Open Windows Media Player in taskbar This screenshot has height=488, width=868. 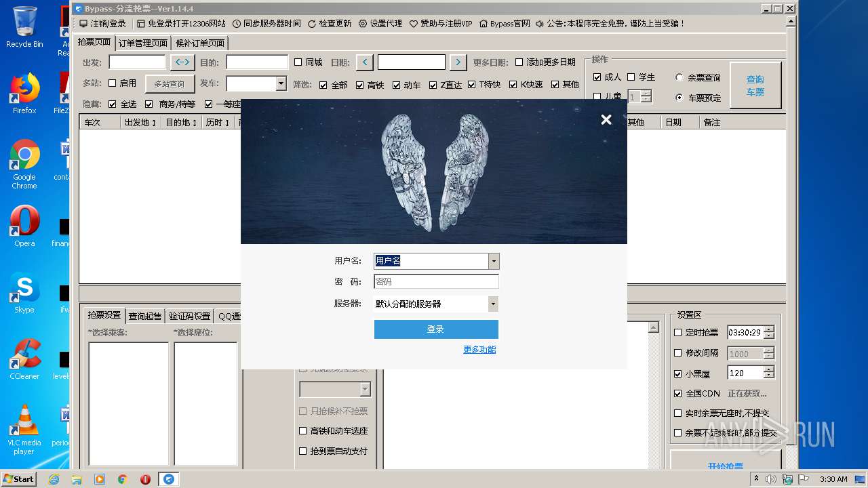point(100,479)
